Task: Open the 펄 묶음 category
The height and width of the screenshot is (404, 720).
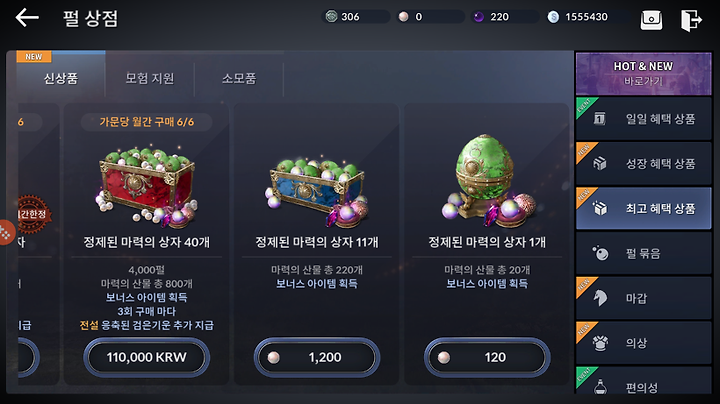Action: (x=643, y=253)
